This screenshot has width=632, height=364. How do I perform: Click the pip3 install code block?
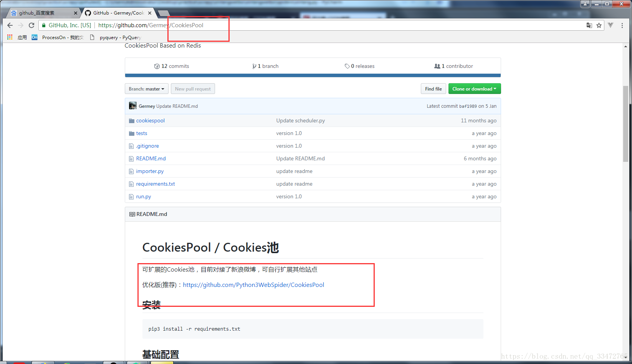point(313,329)
